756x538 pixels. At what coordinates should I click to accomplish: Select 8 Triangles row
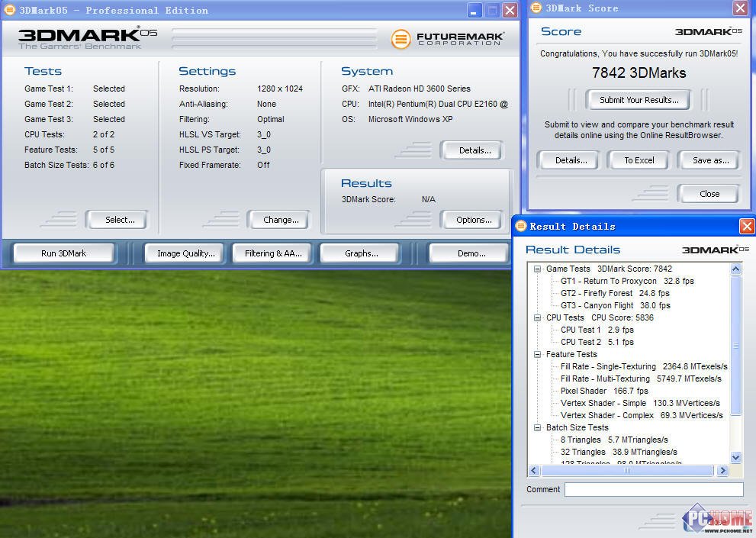tap(614, 440)
